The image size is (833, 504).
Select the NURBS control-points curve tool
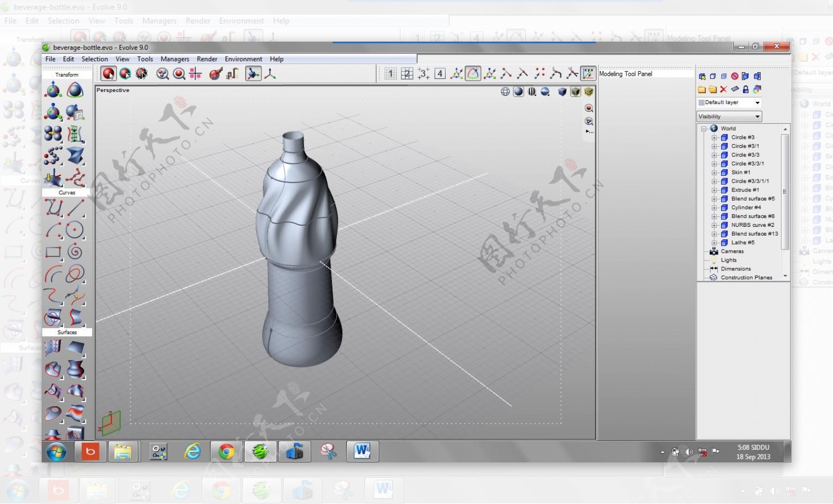click(53, 208)
